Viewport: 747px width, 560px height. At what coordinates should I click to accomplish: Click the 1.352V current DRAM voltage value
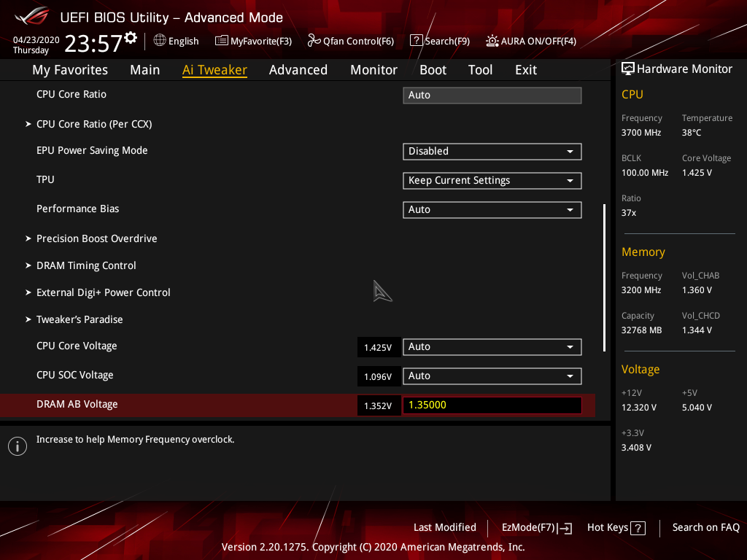coord(378,405)
